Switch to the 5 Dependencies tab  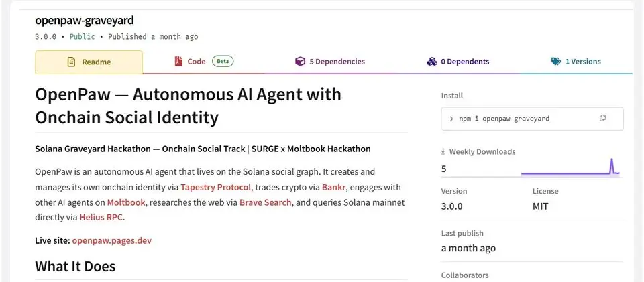(330, 62)
